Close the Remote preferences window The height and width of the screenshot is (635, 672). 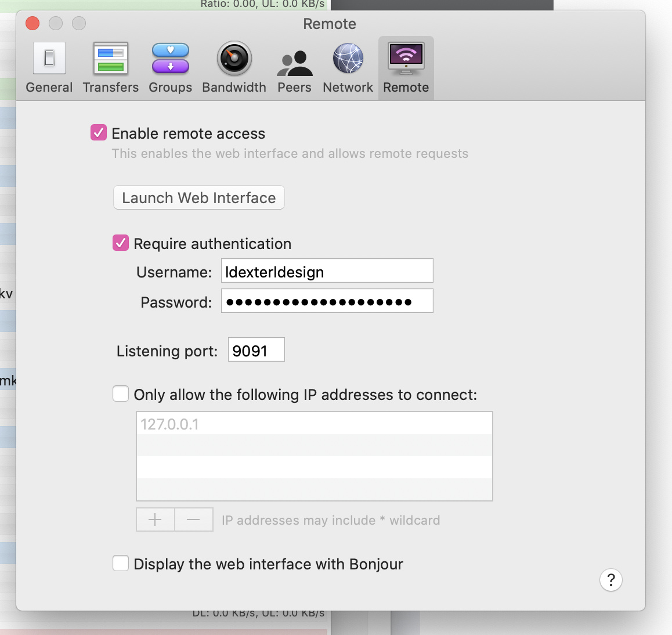pyautogui.click(x=32, y=23)
